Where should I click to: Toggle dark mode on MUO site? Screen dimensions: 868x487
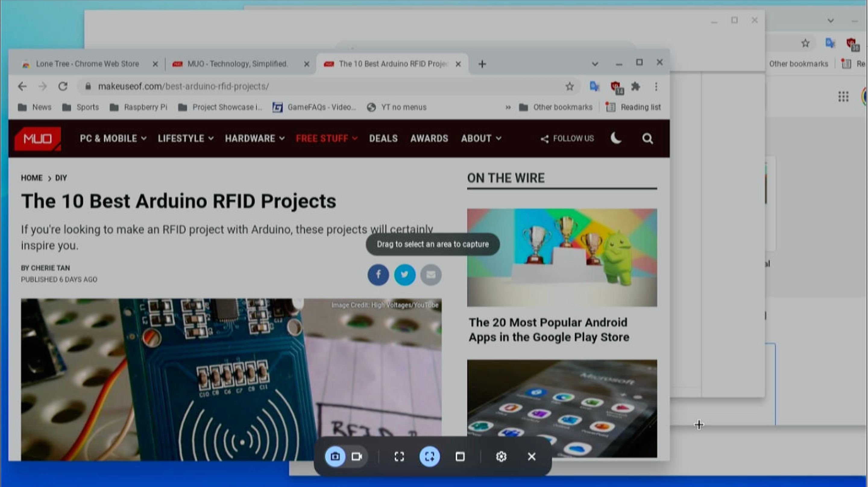click(x=616, y=138)
